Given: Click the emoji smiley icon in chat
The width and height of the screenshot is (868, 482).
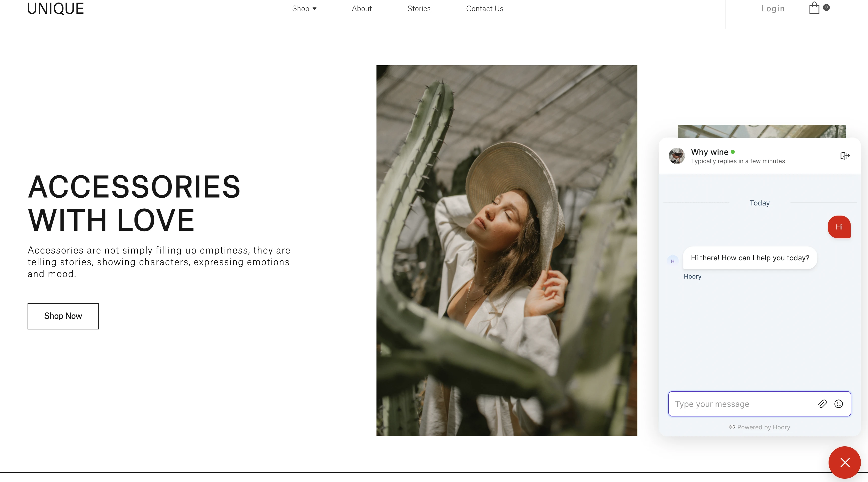Looking at the screenshot, I should pyautogui.click(x=839, y=404).
